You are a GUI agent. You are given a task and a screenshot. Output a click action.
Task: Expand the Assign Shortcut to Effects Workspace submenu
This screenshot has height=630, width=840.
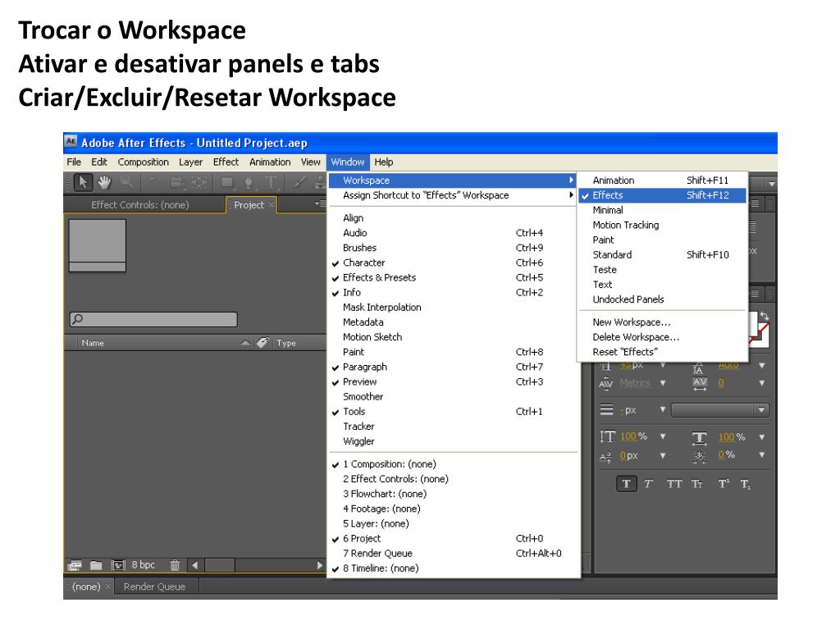pos(453,195)
